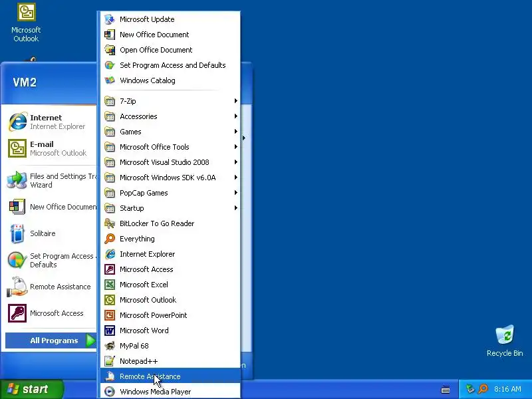The height and width of the screenshot is (399, 532).
Task: Expand the Startup submenu arrow
Action: (235, 207)
